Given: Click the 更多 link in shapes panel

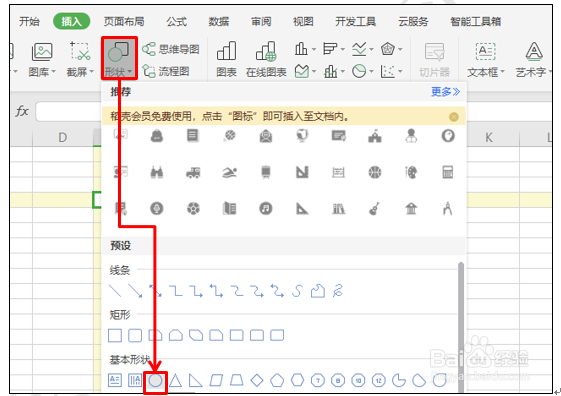Looking at the screenshot, I should [x=445, y=92].
